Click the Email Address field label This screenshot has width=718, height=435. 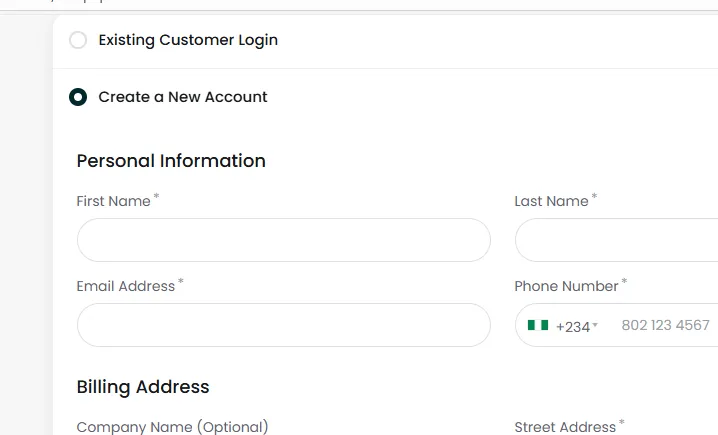click(x=126, y=286)
